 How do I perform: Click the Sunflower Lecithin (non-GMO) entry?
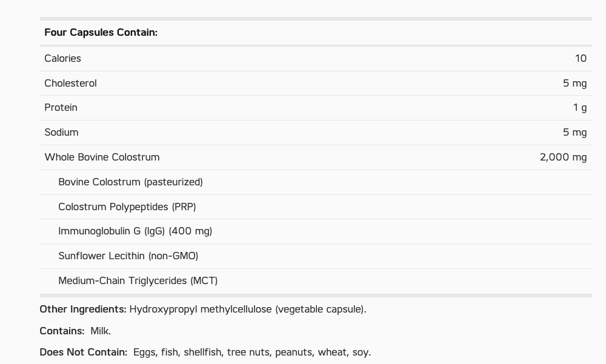(x=128, y=256)
